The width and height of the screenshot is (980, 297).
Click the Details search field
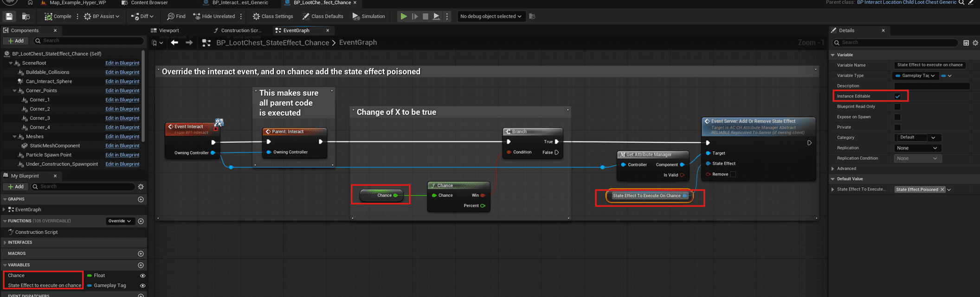[x=896, y=43]
